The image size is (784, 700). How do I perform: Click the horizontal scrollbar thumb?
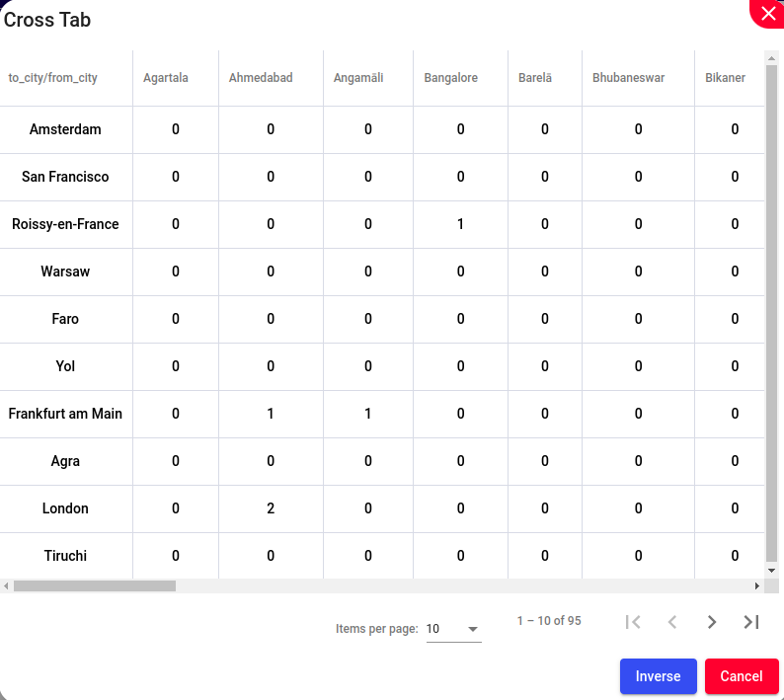[x=95, y=586]
